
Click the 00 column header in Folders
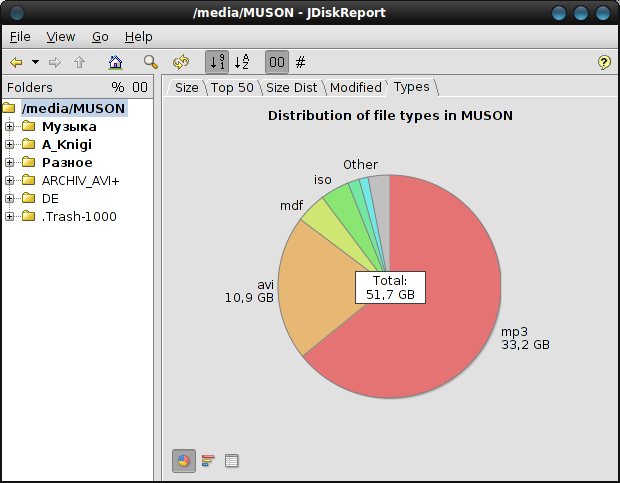140,87
